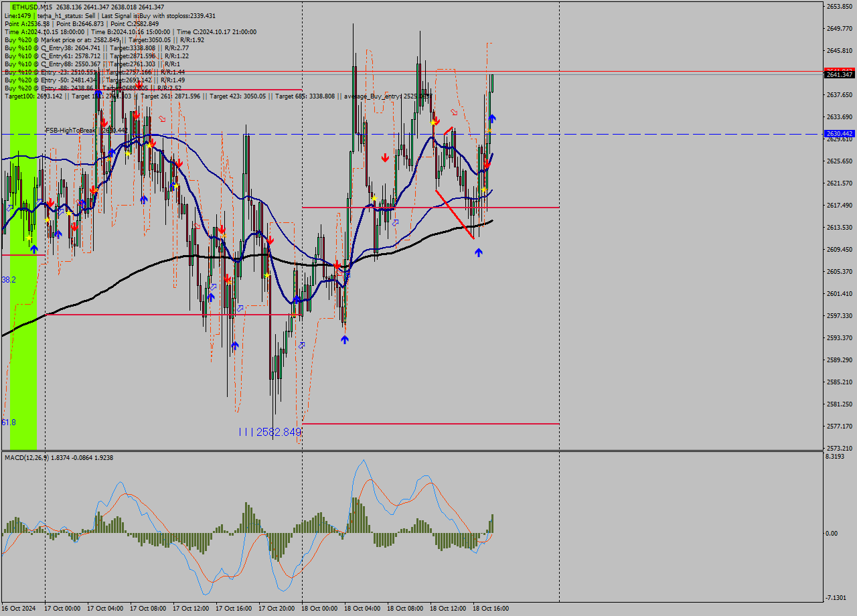Viewport: 857px width, 616px height.
Task: Select the 'Line:1479' status text line
Action: pyautogui.click(x=110, y=15)
